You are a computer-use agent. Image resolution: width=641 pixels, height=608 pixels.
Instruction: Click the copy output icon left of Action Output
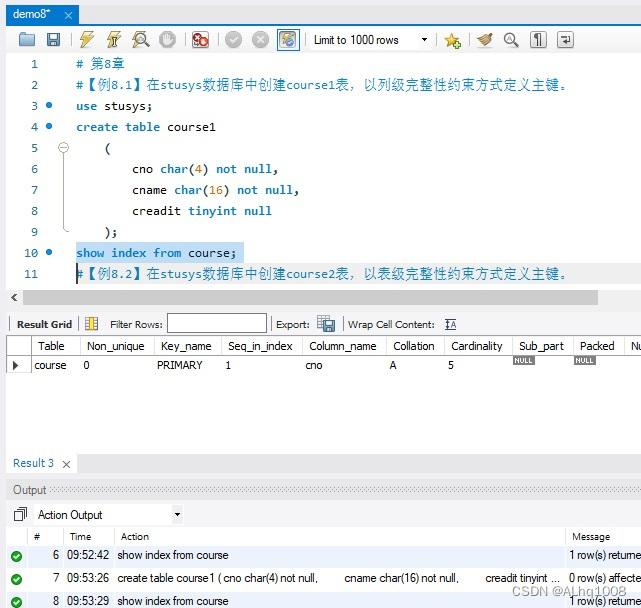[20, 514]
